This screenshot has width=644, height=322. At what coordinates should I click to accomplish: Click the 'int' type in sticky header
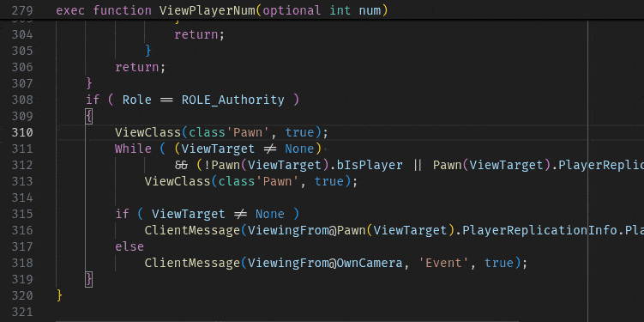(x=340, y=10)
